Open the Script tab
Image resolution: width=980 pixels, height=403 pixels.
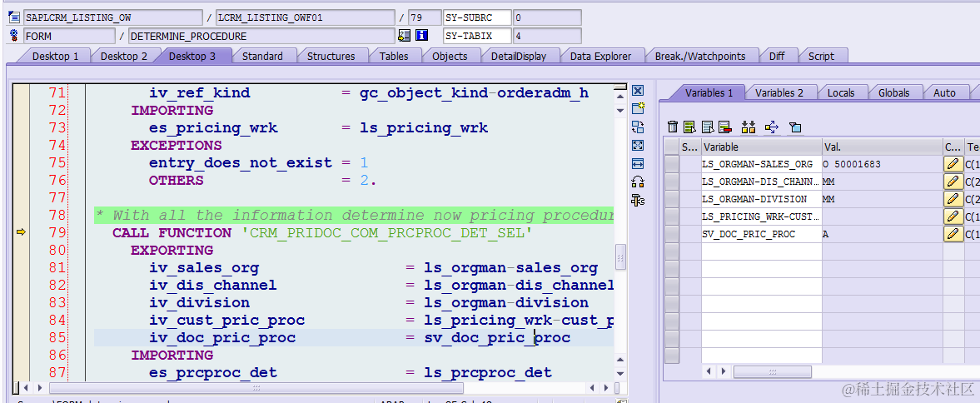[x=821, y=57]
